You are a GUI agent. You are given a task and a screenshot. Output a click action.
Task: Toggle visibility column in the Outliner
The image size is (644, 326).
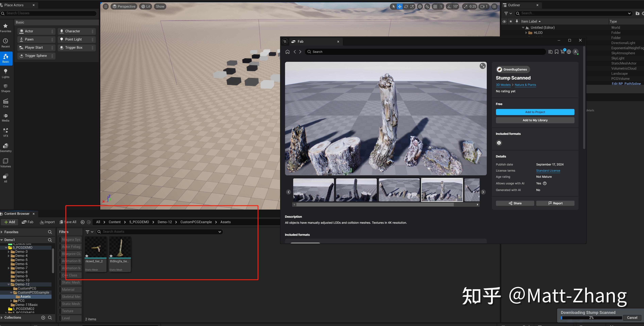click(504, 21)
